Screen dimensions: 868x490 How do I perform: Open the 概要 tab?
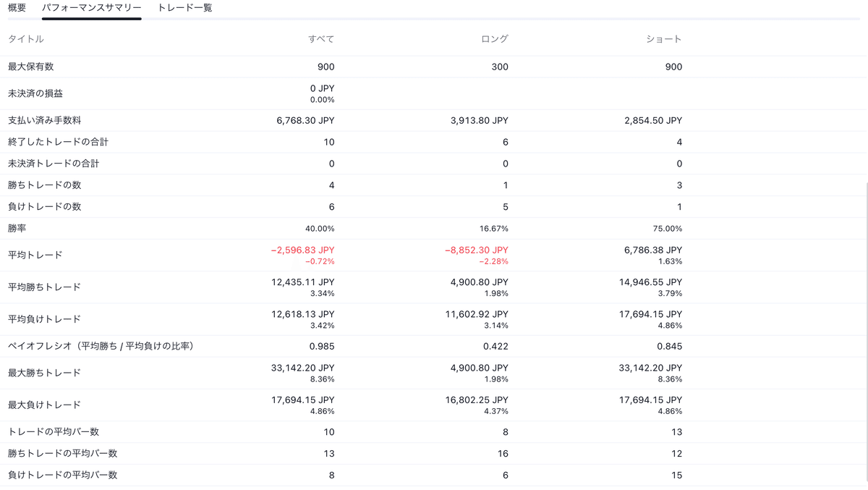(x=17, y=8)
